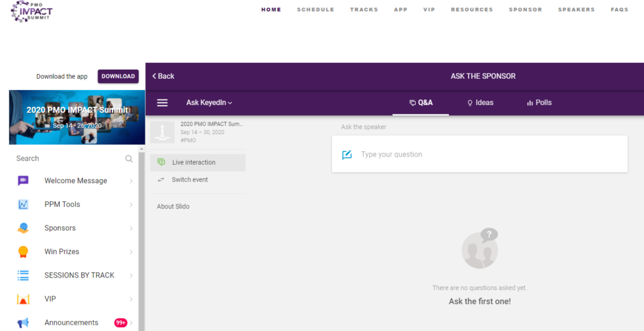Expand SESSIONS BY TRACK chevron
The height and width of the screenshot is (331, 644).
coord(131,276)
